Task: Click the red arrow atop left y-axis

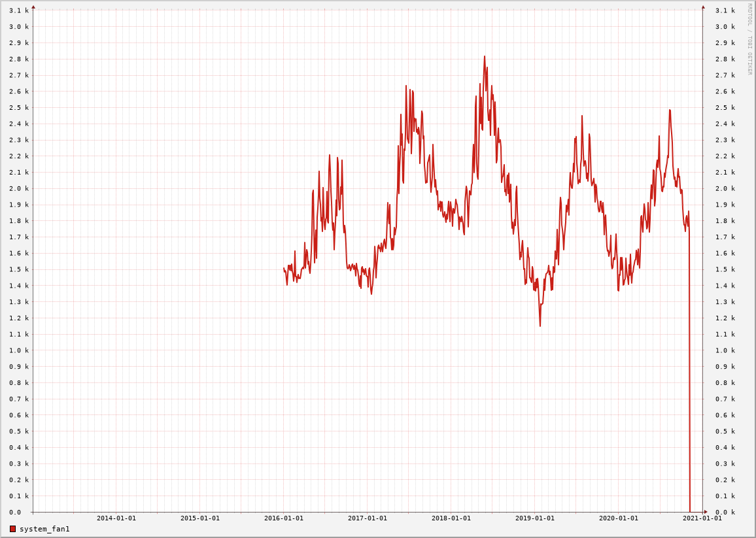Action: [33, 7]
